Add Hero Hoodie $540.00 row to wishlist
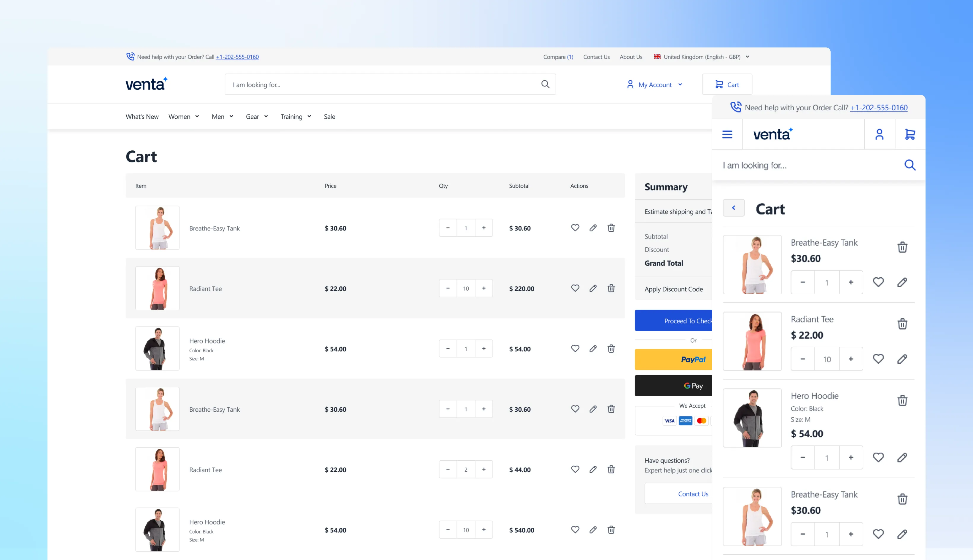Viewport: 973px width, 560px height. click(x=575, y=530)
